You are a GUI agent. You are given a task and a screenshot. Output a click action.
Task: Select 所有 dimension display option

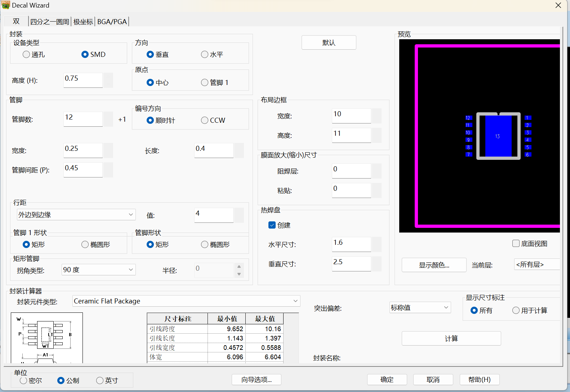pyautogui.click(x=481, y=310)
